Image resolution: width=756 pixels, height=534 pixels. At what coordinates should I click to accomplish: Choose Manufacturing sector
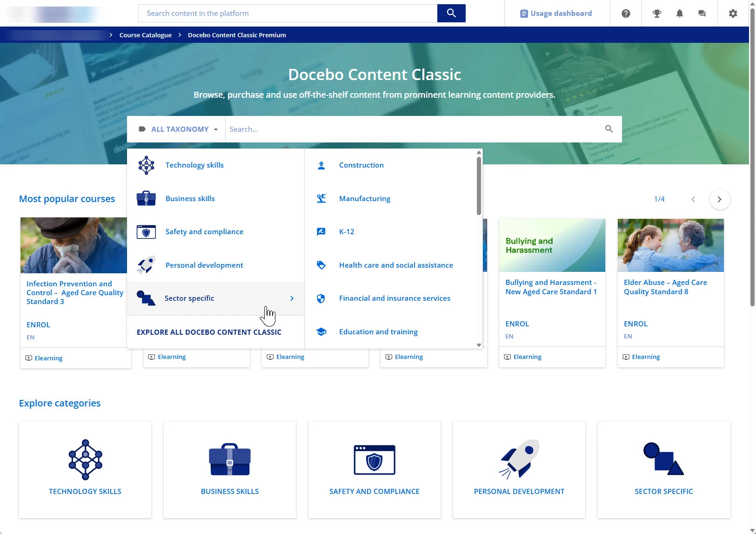click(365, 198)
